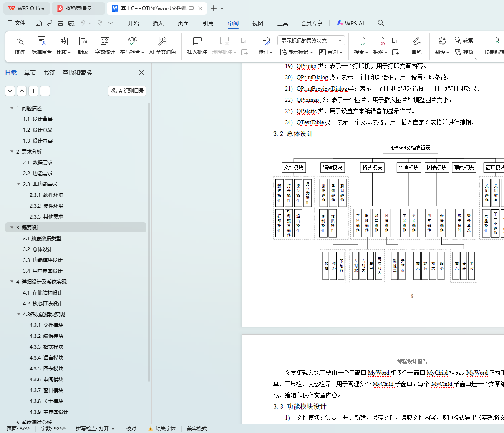Go to 4.3.5 图表模块 in outline
504x433 pixels.
(x=46, y=368)
